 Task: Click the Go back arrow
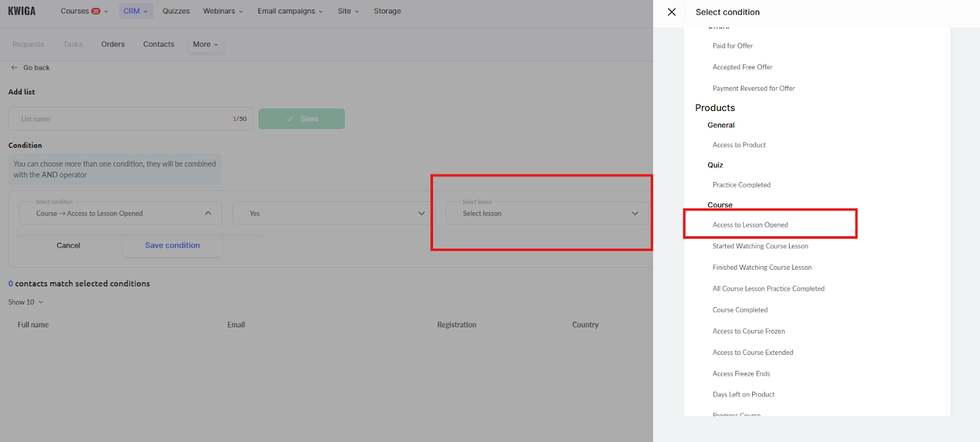click(15, 68)
